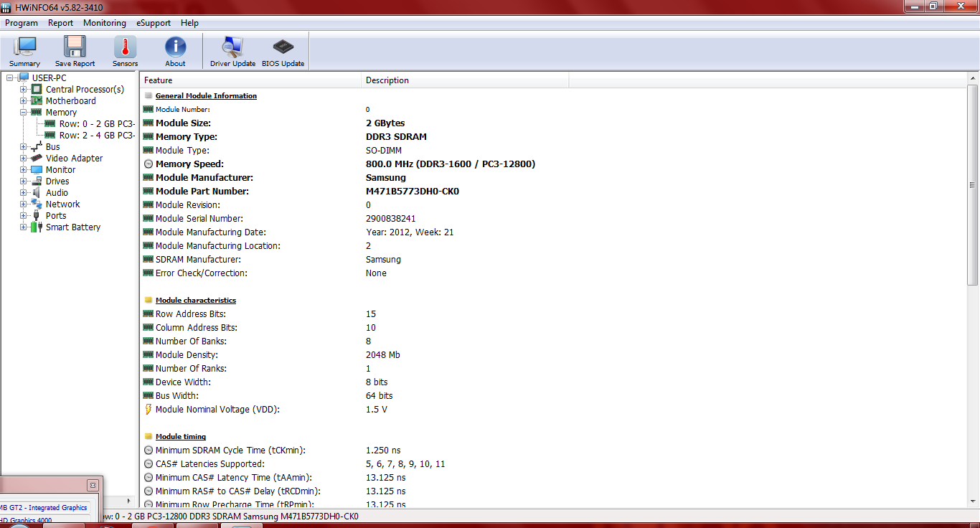The width and height of the screenshot is (980, 528).
Task: Collapse the USER-PC root node
Action: tap(10, 77)
